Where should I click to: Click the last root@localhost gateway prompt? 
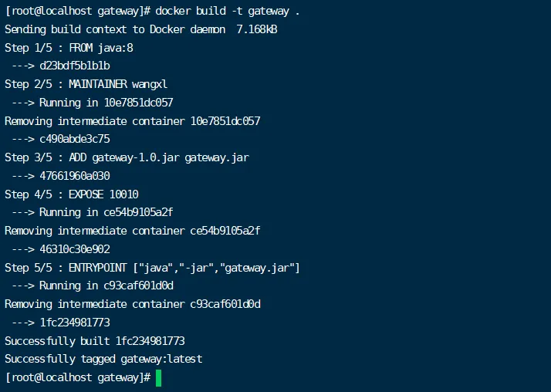coord(79,378)
